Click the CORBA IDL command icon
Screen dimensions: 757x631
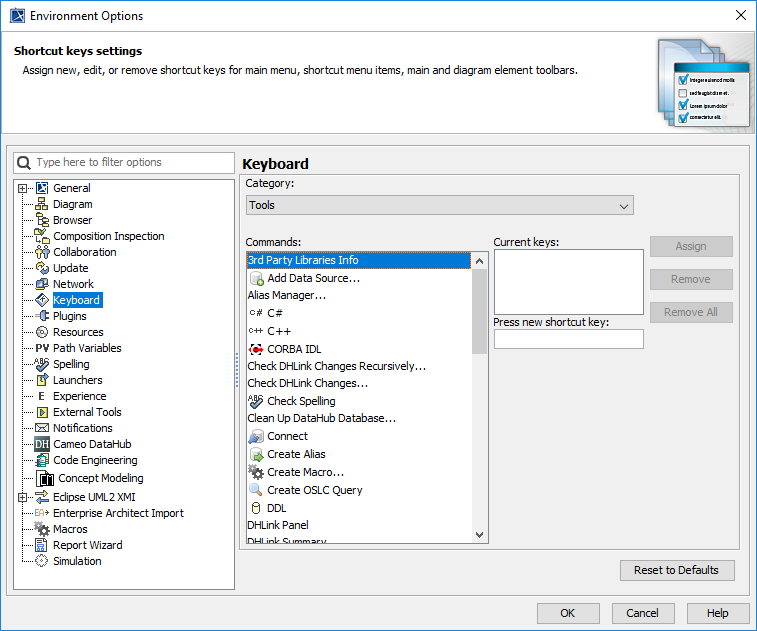tap(256, 349)
